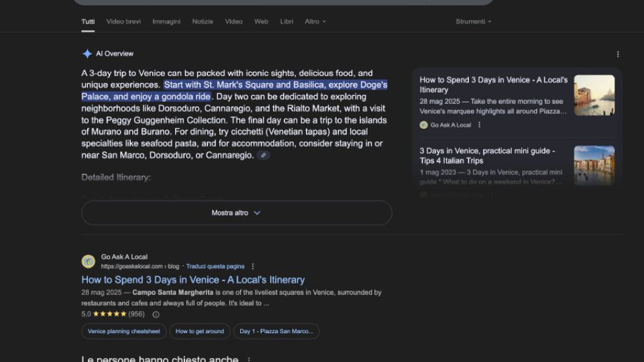Viewport: 644px width, 362px height.
Task: Open the Altro dropdown menu
Action: click(x=315, y=21)
